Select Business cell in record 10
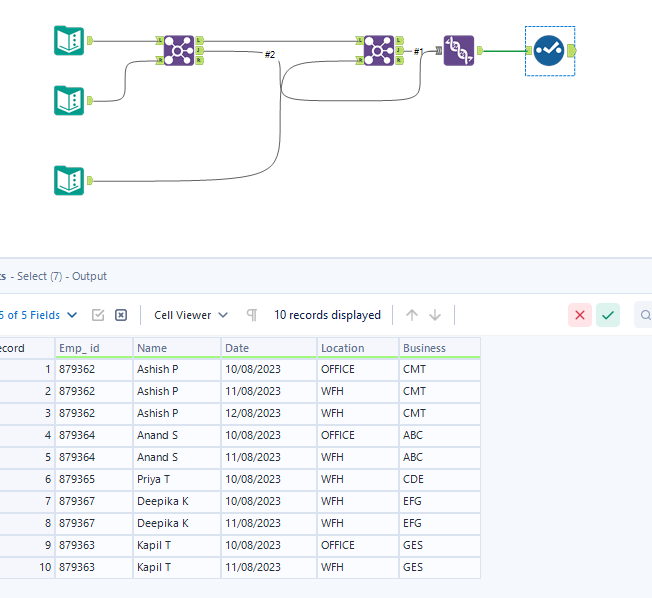 pos(440,567)
